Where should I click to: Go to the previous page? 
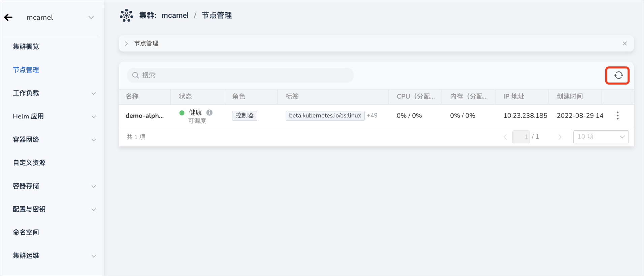click(505, 137)
